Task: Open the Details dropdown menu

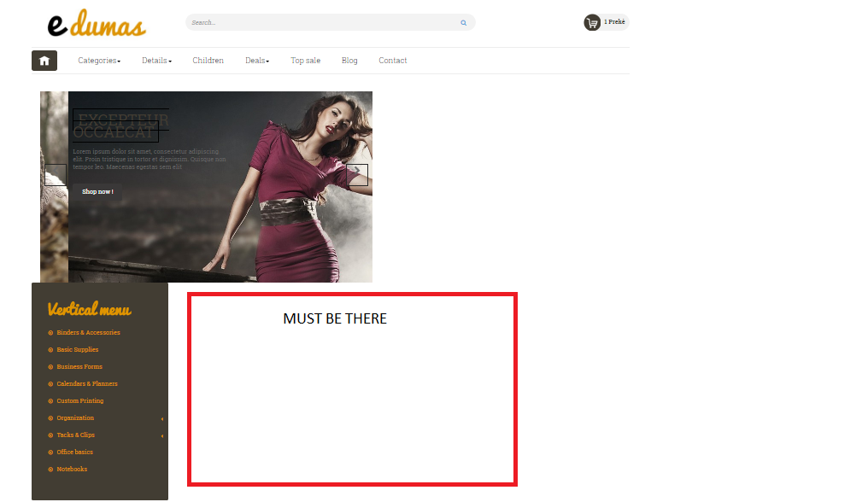Action: click(156, 61)
